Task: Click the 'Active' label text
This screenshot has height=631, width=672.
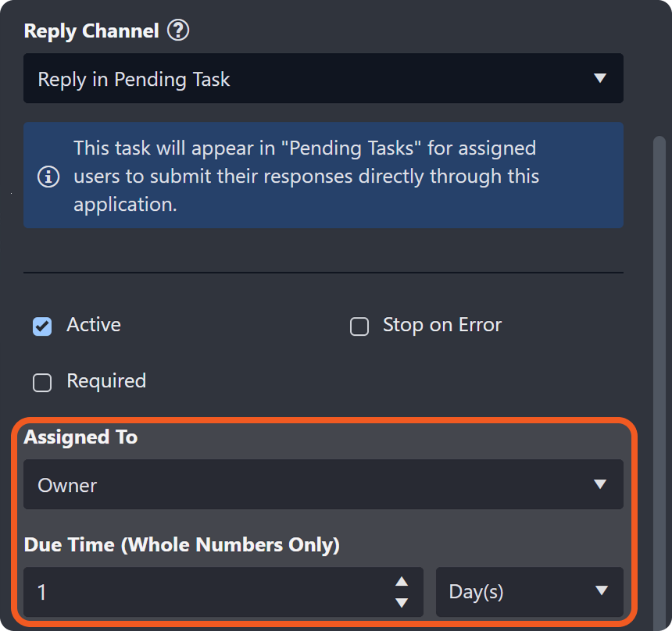Action: point(94,325)
